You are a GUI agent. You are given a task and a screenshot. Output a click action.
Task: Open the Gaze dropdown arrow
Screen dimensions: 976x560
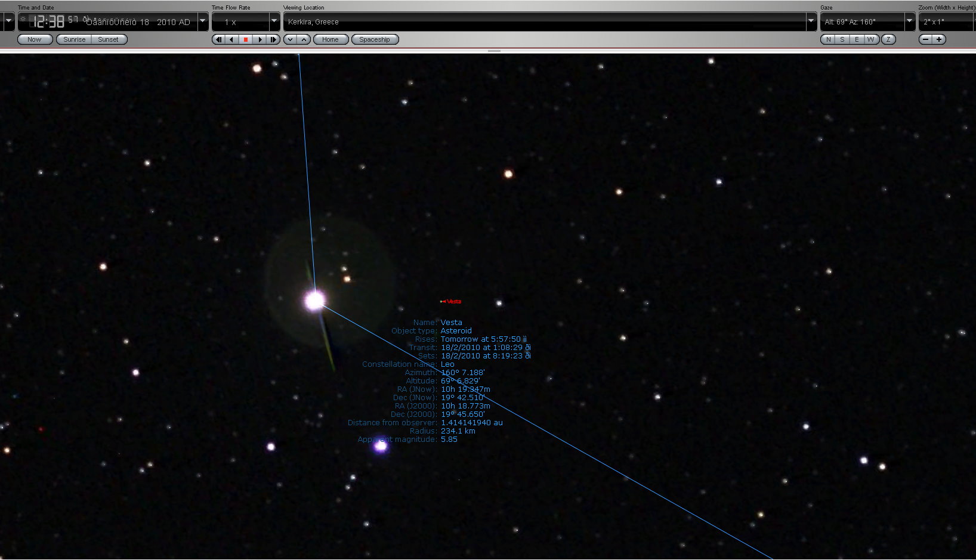coord(910,21)
